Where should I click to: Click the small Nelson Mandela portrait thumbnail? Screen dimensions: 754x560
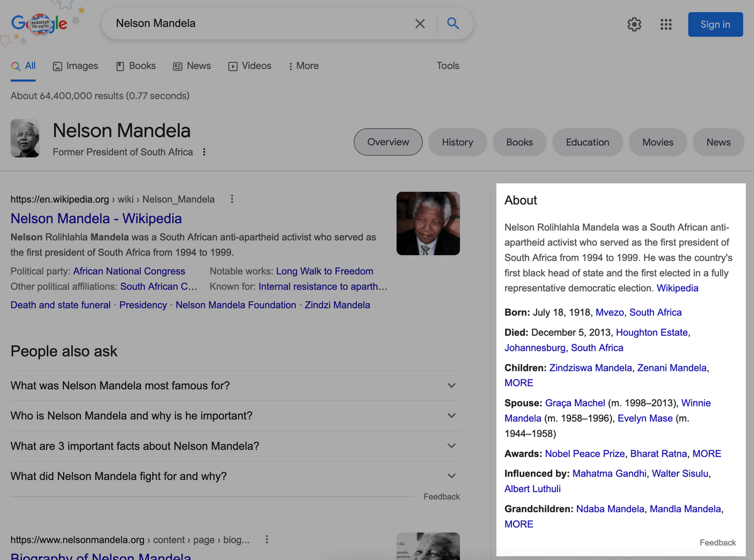tap(25, 138)
